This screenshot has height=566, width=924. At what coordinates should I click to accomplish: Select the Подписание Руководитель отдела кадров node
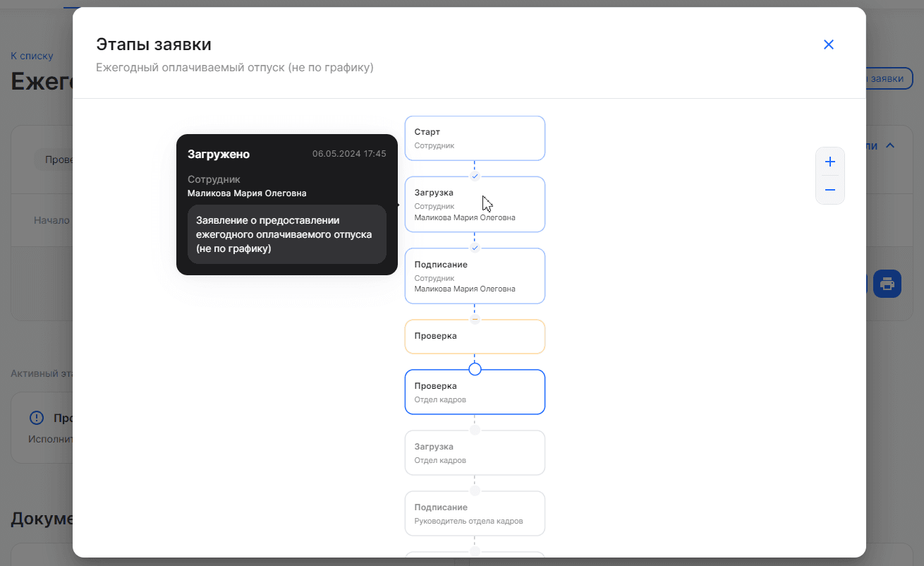(x=475, y=513)
